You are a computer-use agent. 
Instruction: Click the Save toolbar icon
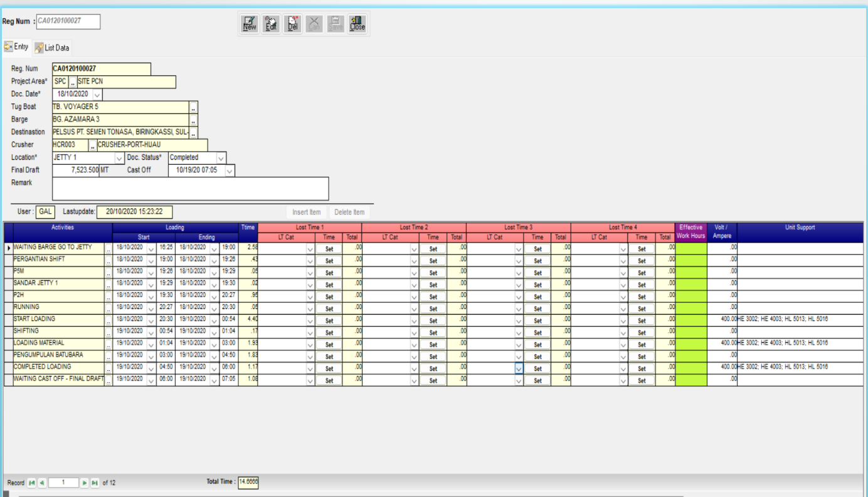(x=336, y=24)
